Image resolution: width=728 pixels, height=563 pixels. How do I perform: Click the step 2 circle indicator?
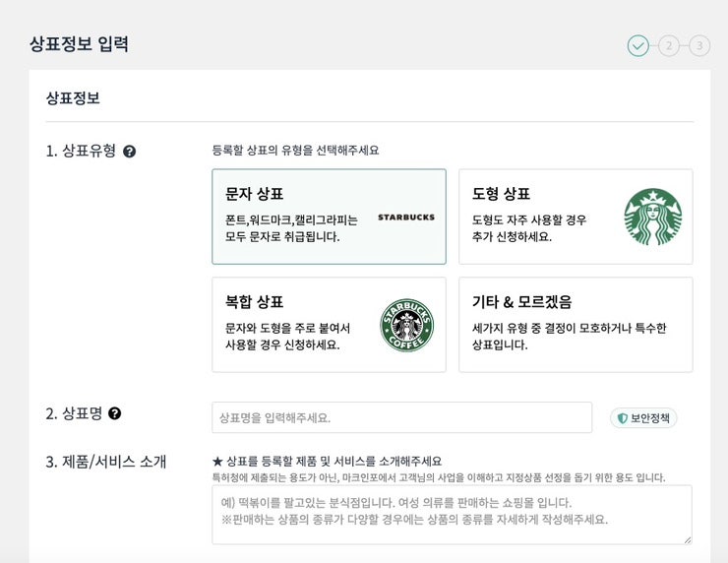[669, 45]
